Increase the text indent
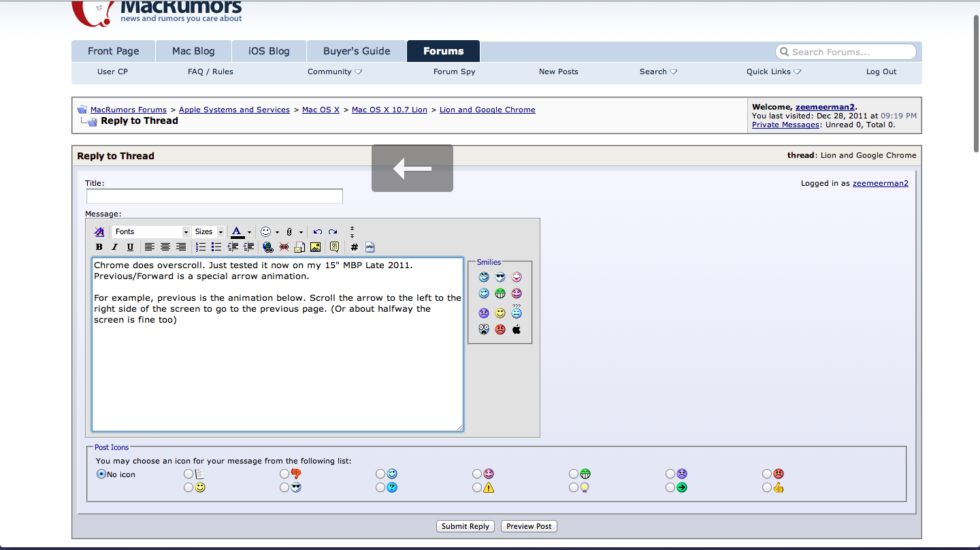Viewport: 980px width, 550px height. 248,247
